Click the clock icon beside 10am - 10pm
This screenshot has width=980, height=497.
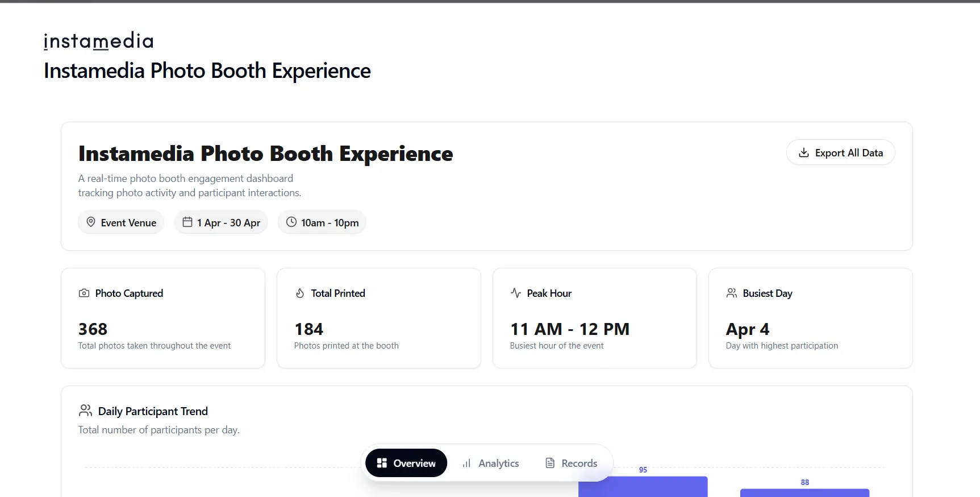pyautogui.click(x=291, y=222)
